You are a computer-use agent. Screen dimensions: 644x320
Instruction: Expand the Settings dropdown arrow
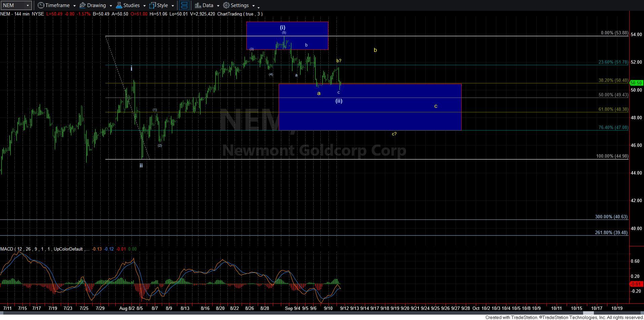[x=253, y=6]
